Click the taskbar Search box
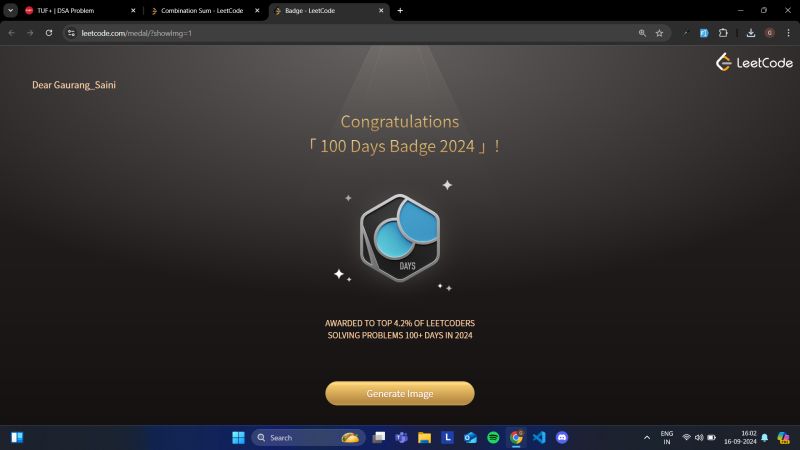 click(308, 437)
